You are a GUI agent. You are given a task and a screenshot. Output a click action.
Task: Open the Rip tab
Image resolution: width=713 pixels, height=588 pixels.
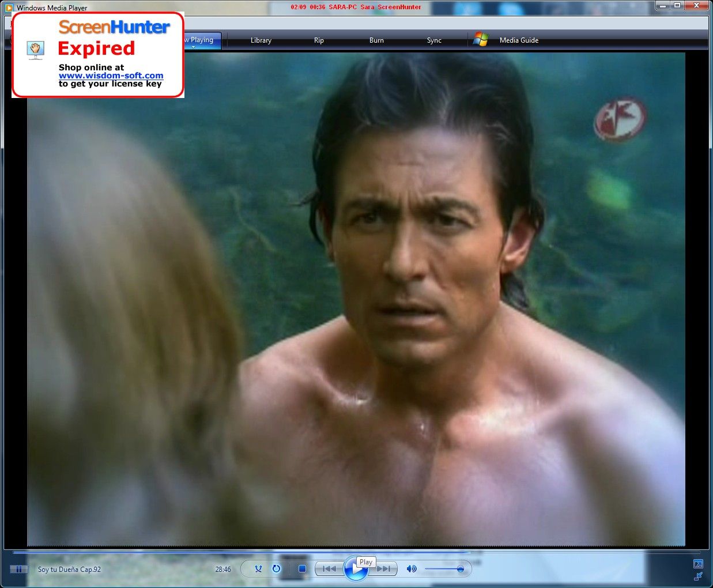319,40
